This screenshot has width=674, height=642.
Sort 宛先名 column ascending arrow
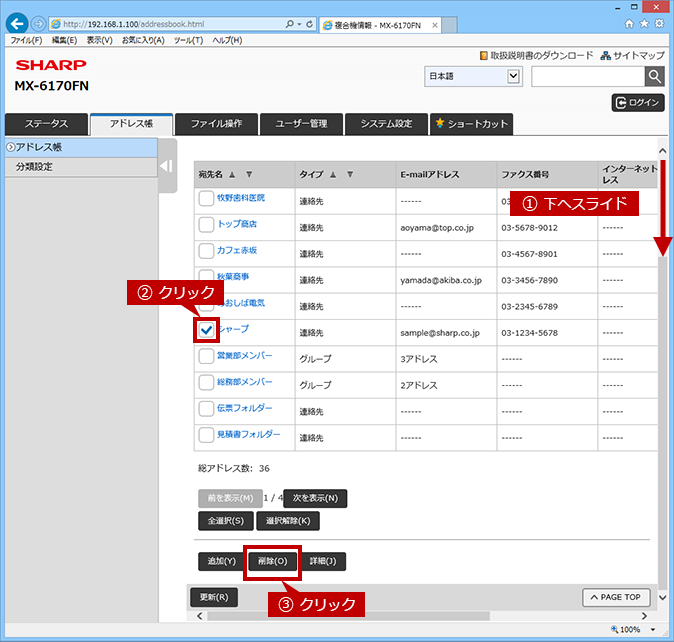[232, 174]
